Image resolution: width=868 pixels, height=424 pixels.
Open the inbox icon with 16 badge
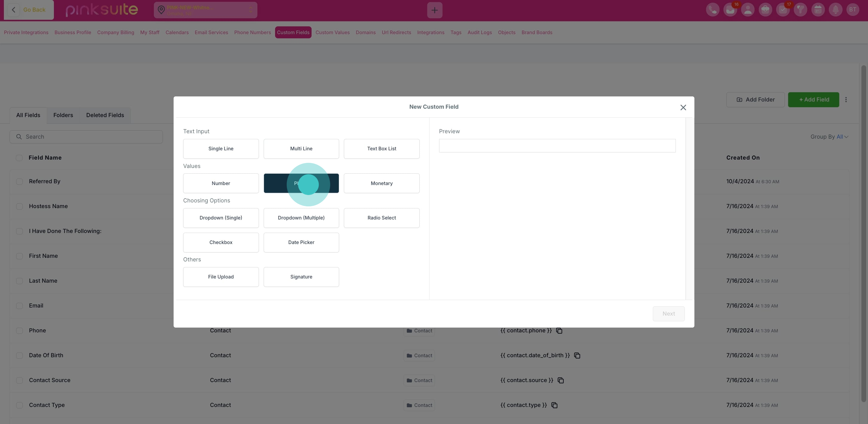click(x=730, y=10)
